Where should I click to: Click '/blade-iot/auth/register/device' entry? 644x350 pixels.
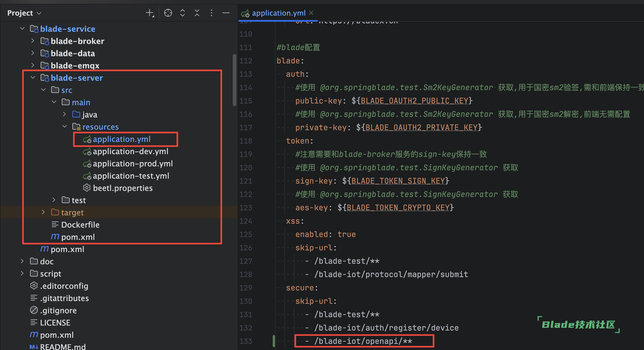[x=386, y=328]
